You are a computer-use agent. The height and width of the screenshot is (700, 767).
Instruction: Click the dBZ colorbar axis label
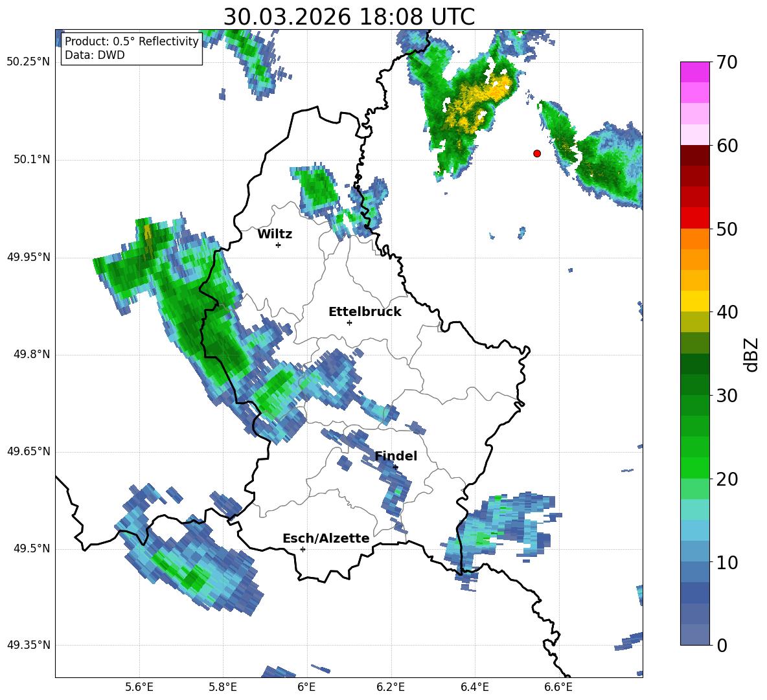click(752, 355)
